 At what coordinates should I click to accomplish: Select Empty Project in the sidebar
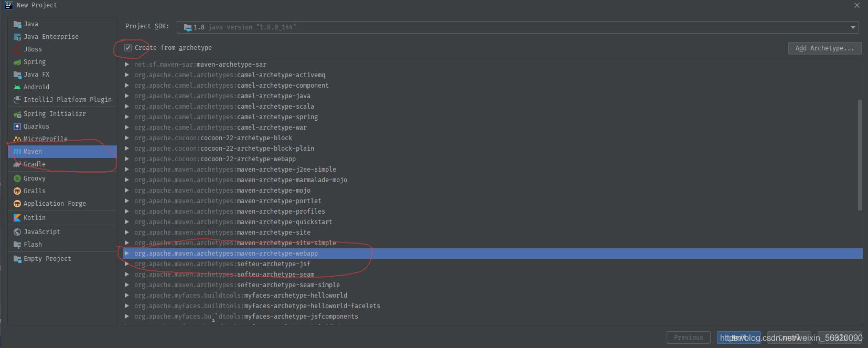tap(47, 259)
